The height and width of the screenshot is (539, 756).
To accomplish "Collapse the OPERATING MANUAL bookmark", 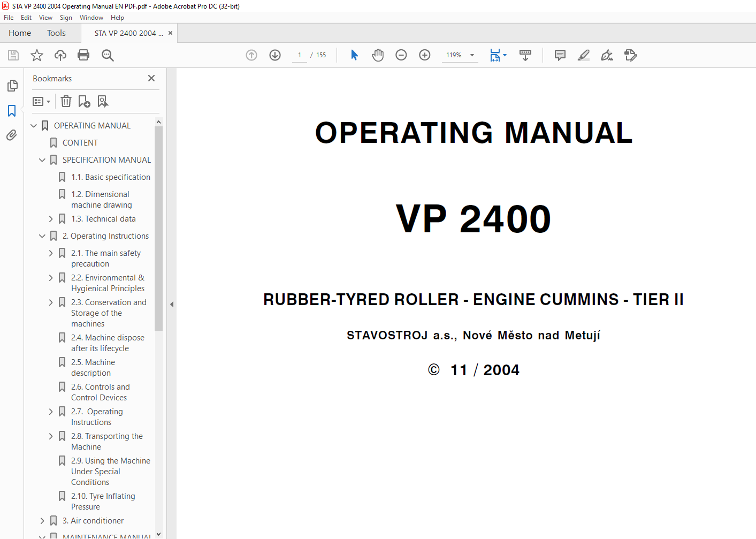I will tap(34, 126).
